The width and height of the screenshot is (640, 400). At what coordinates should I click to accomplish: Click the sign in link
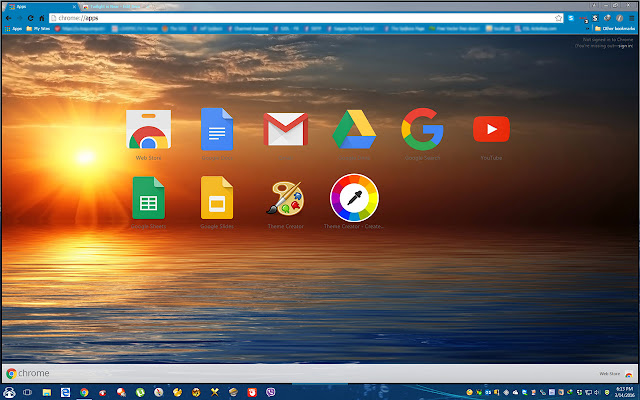(x=625, y=46)
